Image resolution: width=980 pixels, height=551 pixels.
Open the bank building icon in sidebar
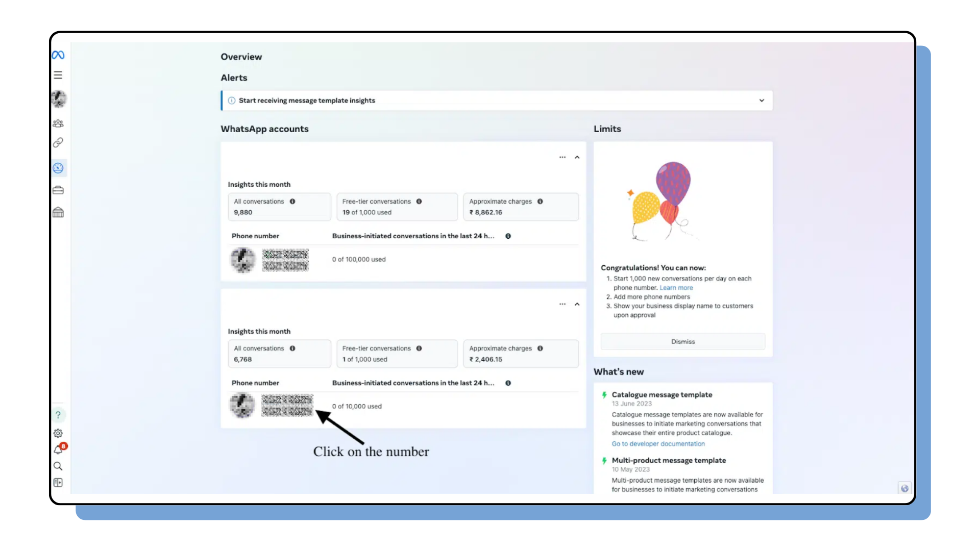[x=58, y=212]
